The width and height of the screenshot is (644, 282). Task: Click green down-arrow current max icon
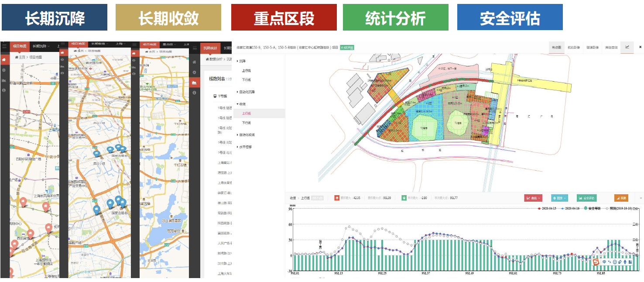pos(404,198)
